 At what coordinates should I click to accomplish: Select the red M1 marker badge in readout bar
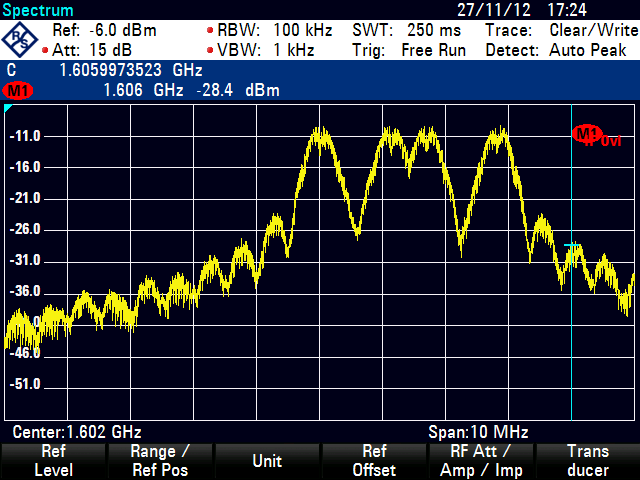pos(16,91)
